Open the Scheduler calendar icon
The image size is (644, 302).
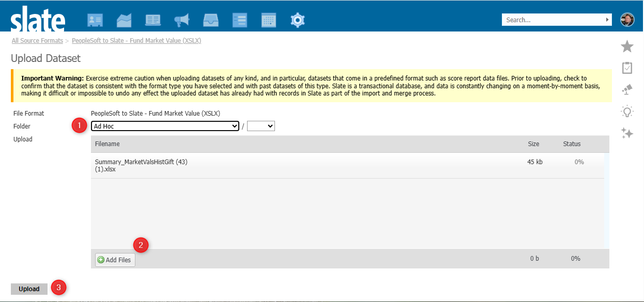tap(269, 20)
